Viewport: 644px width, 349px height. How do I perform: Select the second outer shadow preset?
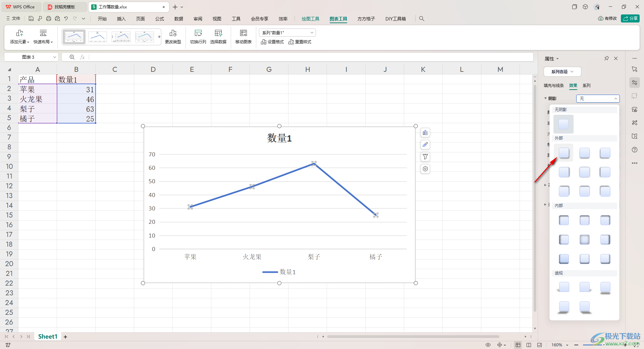coord(585,153)
